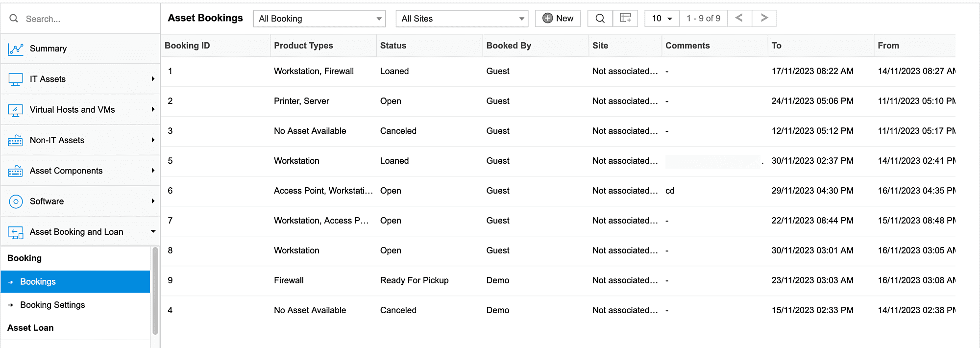The width and height of the screenshot is (980, 348).
Task: Collapse the Asset Booking and Loan section
Action: pos(153,232)
